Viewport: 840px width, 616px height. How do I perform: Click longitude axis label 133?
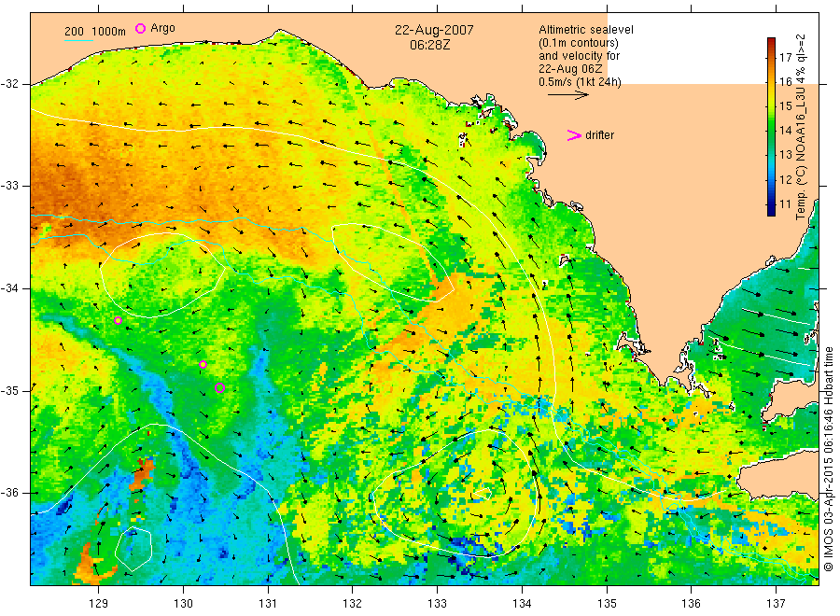point(437,604)
